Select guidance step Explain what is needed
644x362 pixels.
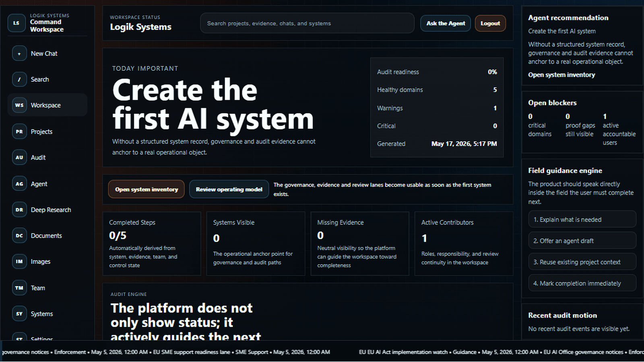582,219
